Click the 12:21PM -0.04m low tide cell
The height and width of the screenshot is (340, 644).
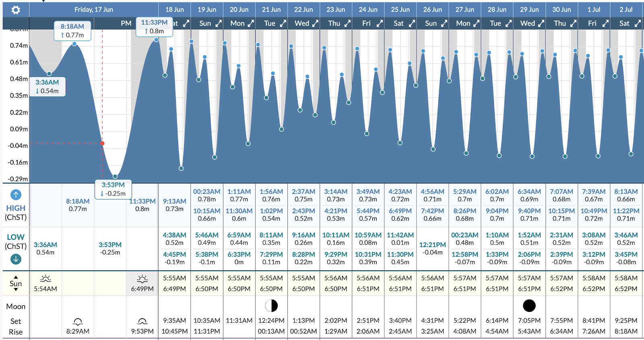pyautogui.click(x=433, y=248)
